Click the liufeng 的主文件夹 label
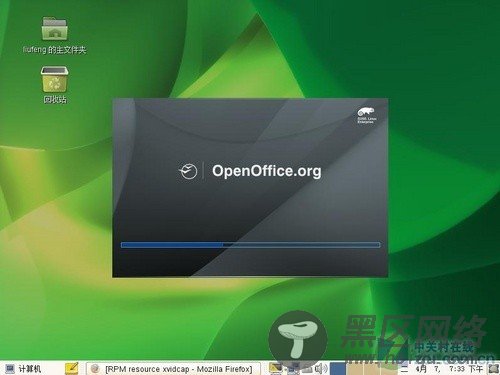500x375 pixels. 54,50
